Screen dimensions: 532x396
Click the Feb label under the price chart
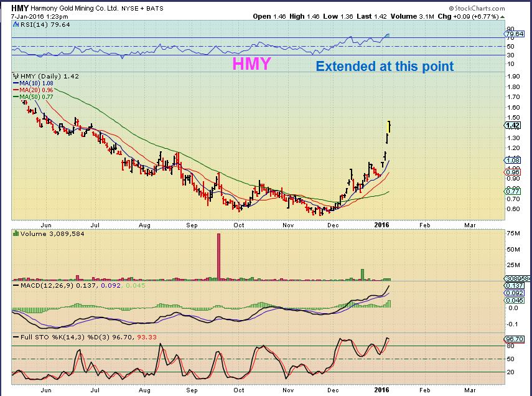click(425, 225)
